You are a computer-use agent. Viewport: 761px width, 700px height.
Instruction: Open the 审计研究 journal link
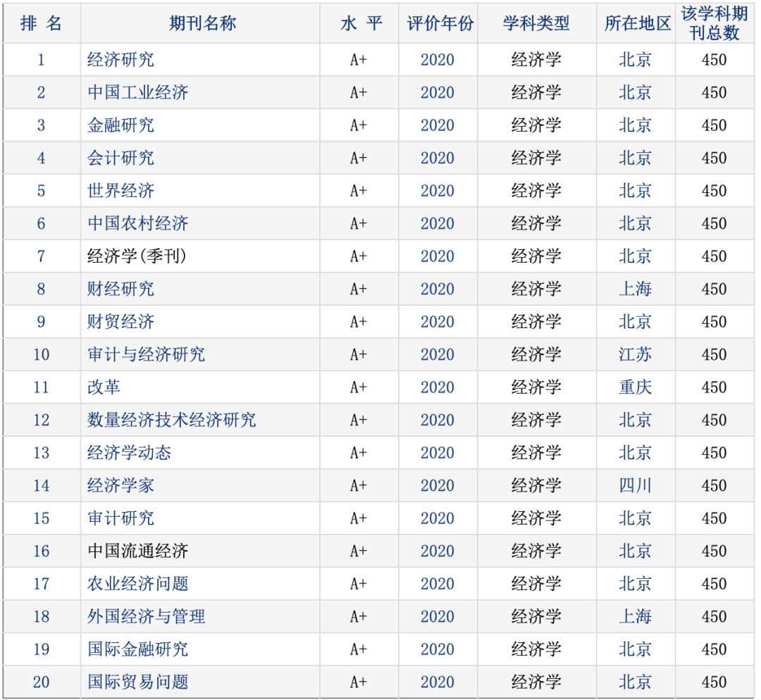pos(120,518)
